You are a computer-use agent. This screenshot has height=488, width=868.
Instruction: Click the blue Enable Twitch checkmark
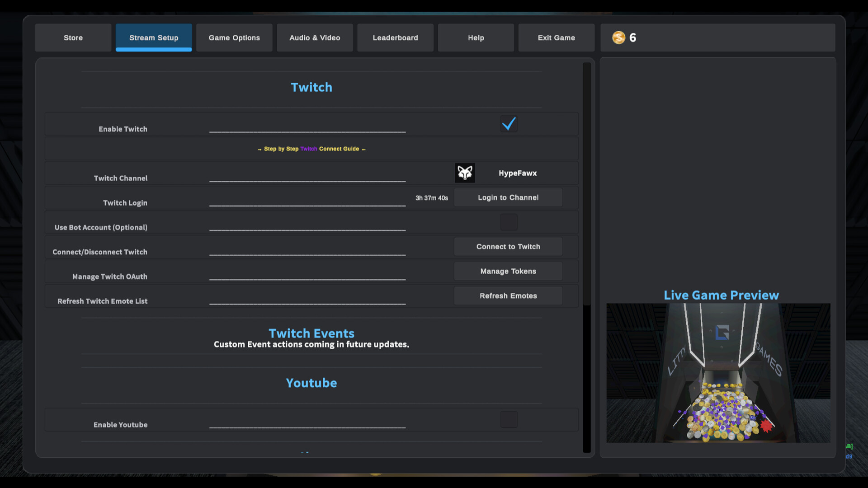pos(509,123)
